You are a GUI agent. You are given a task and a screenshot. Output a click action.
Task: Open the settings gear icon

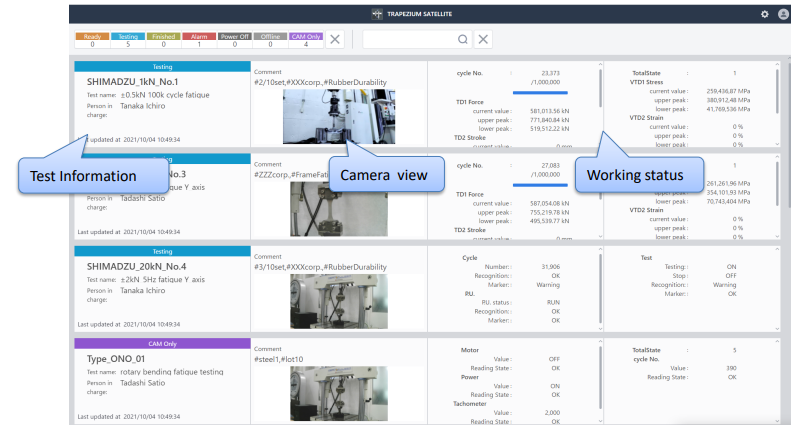point(765,15)
